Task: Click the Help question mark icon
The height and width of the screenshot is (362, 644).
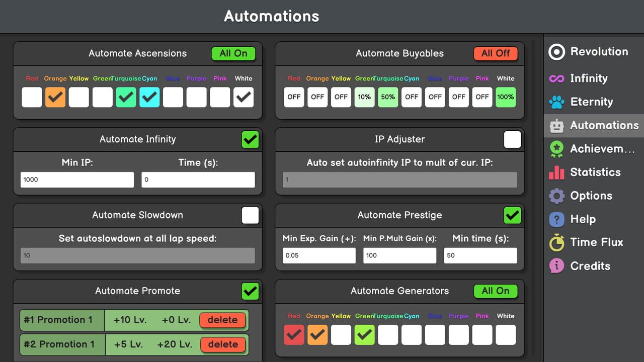Action: pos(557,219)
